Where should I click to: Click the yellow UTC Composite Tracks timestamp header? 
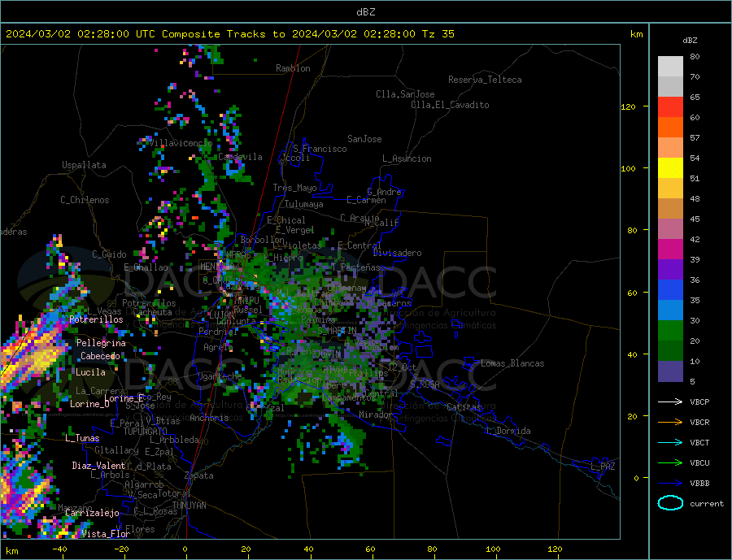[x=229, y=34]
